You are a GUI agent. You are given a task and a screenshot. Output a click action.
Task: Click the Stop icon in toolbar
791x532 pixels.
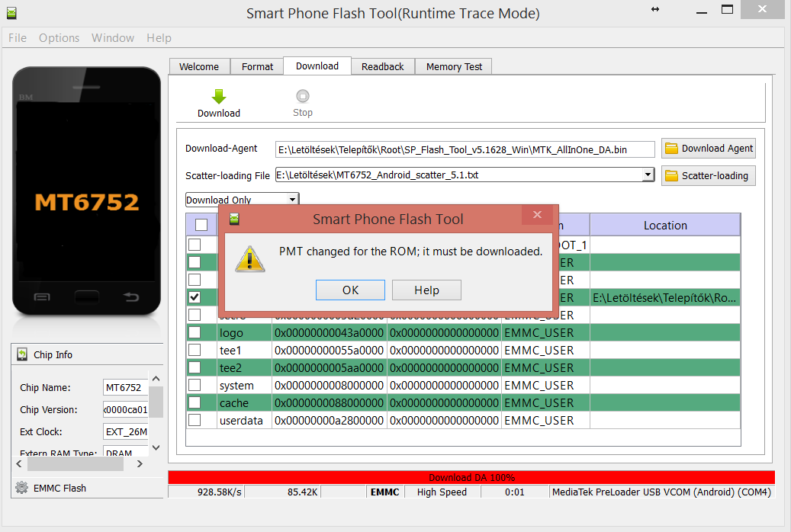coord(303,96)
